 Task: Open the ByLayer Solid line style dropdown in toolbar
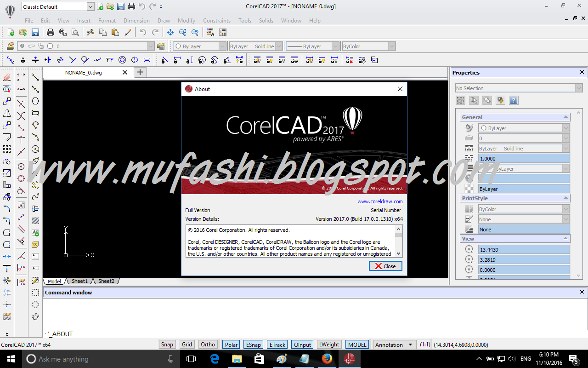256,46
